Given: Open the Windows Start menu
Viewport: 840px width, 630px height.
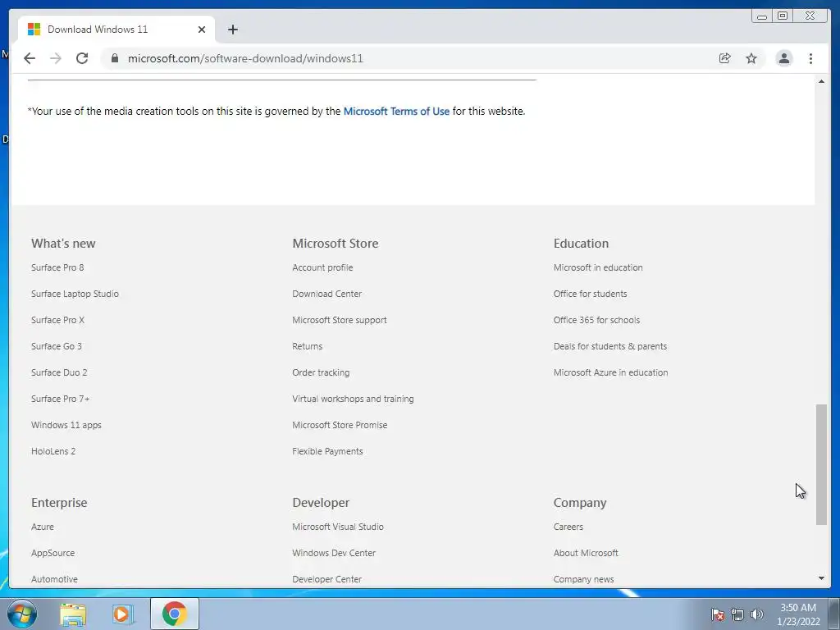Looking at the screenshot, I should click(22, 614).
